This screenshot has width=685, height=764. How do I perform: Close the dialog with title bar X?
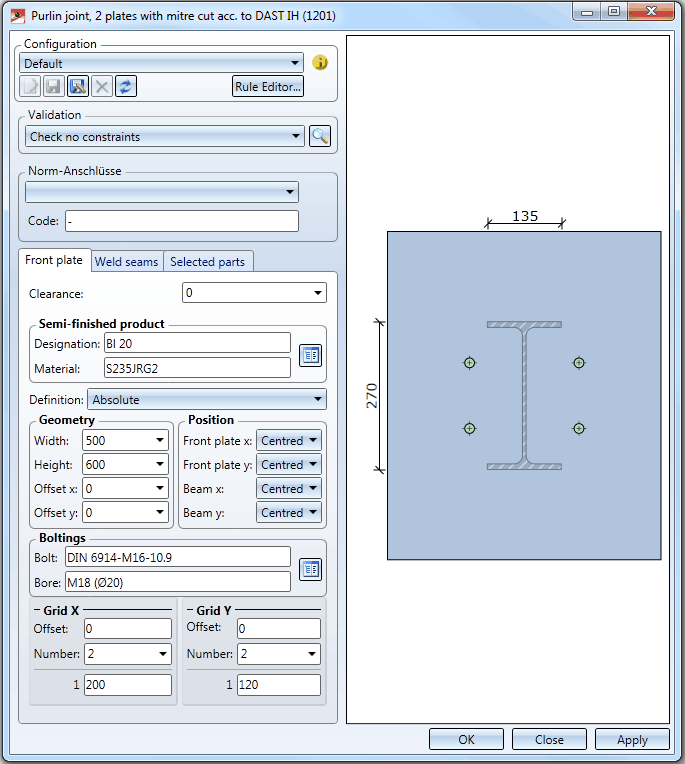pyautogui.click(x=651, y=11)
